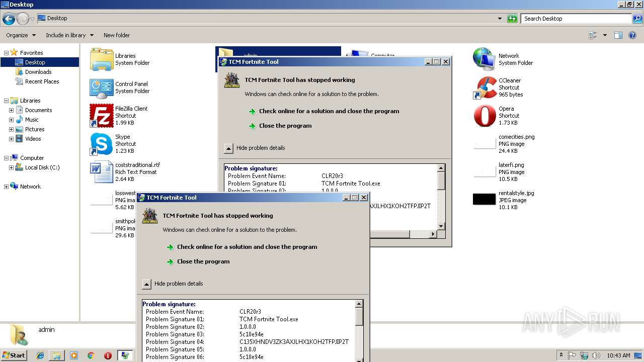Select the Opera shortcut icon

[x=485, y=116]
